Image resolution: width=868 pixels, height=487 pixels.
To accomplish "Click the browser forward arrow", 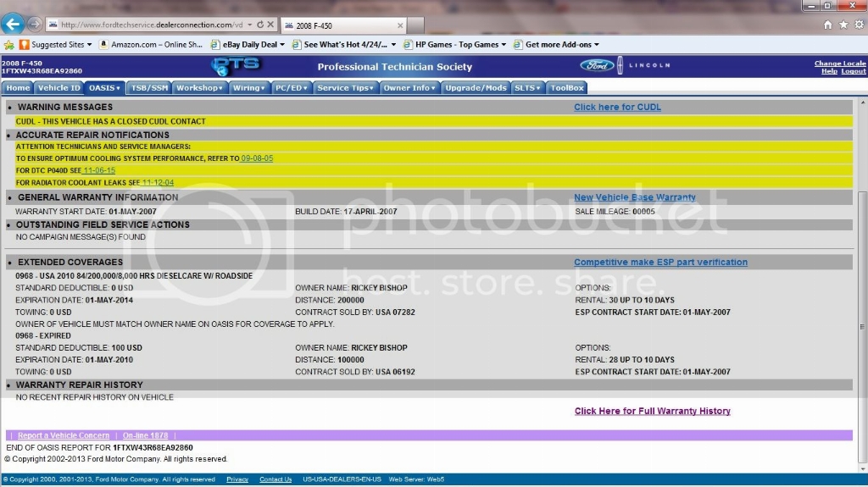I will [34, 25].
